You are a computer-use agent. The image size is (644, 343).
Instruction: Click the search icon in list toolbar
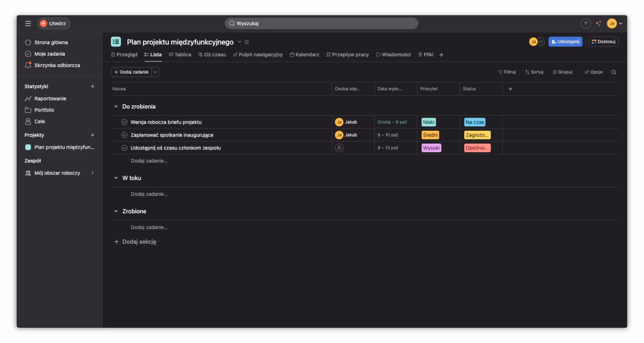614,72
